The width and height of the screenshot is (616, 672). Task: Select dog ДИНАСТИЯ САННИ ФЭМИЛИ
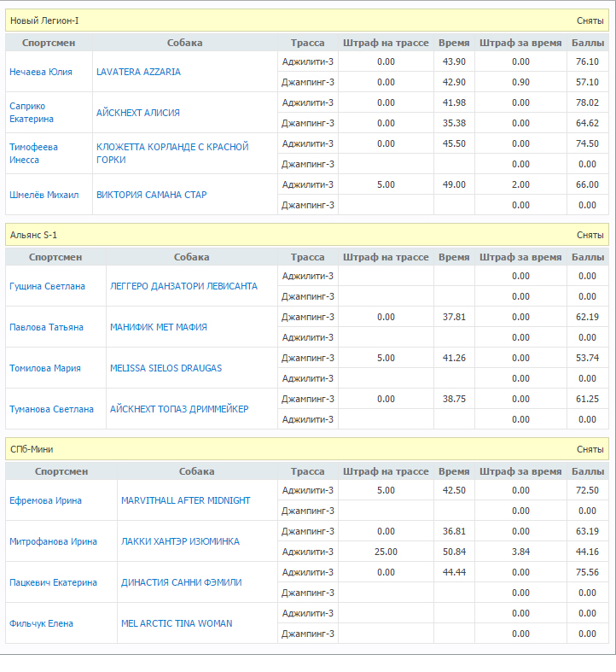182,583
